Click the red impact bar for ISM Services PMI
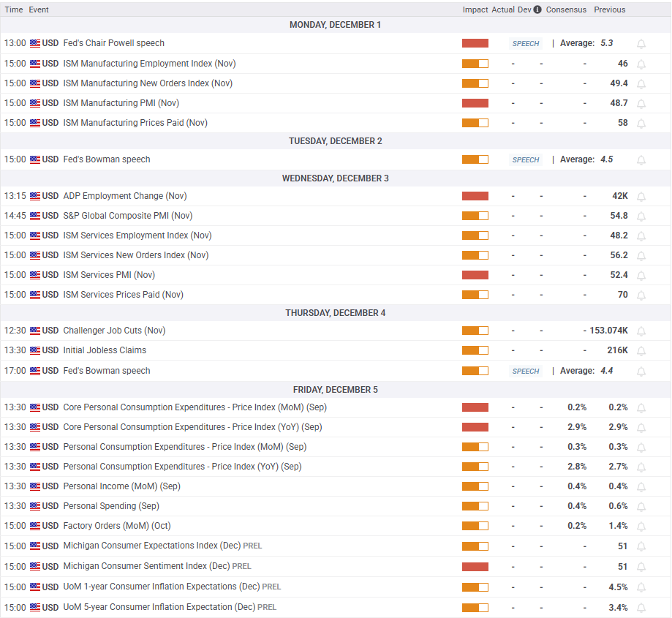Screen dimensions: 672x618 [475, 275]
